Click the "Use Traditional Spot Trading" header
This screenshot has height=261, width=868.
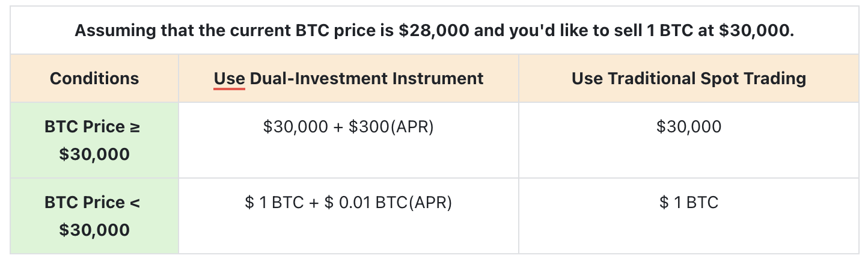pos(688,78)
